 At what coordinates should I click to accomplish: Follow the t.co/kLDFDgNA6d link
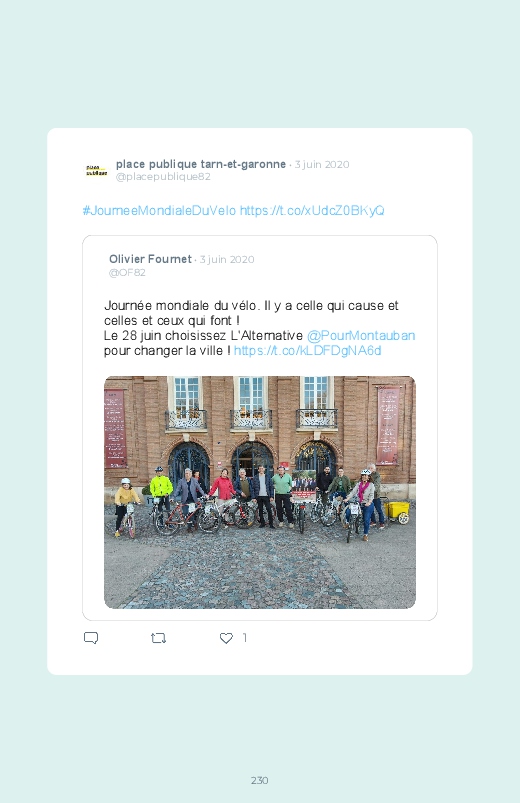pos(307,350)
